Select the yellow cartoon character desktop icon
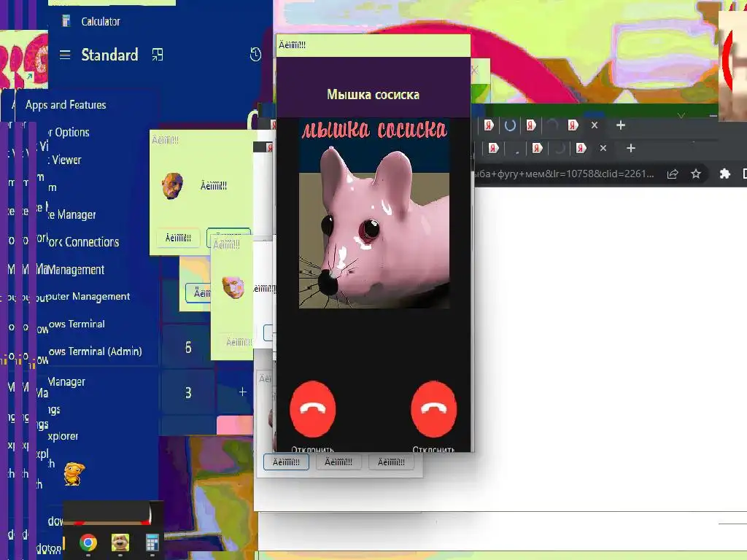This screenshot has height=560, width=747. (x=74, y=474)
